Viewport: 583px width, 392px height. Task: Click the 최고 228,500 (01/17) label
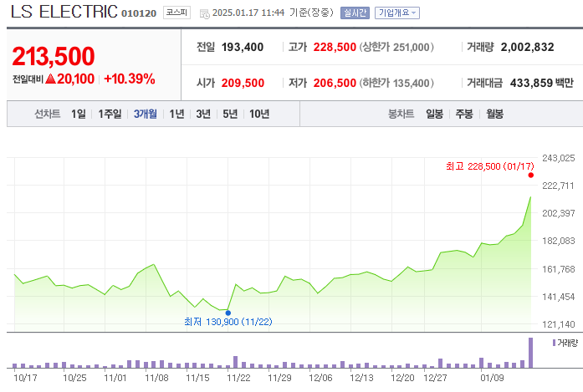[489, 166]
